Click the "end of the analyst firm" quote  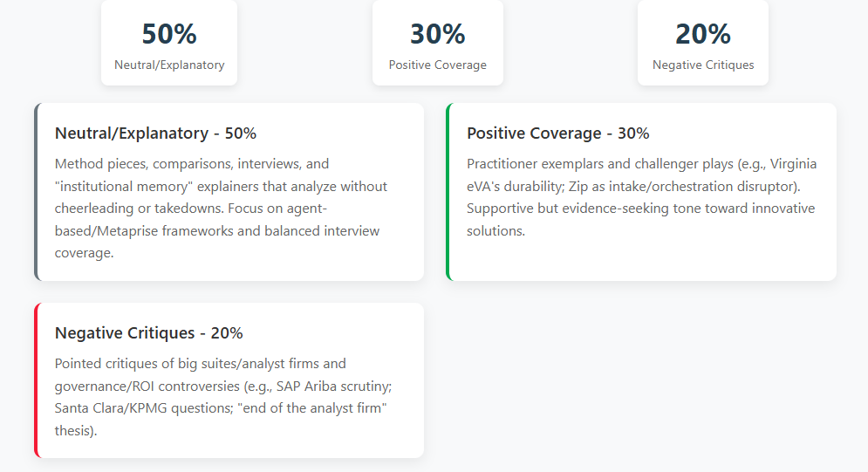coord(314,408)
